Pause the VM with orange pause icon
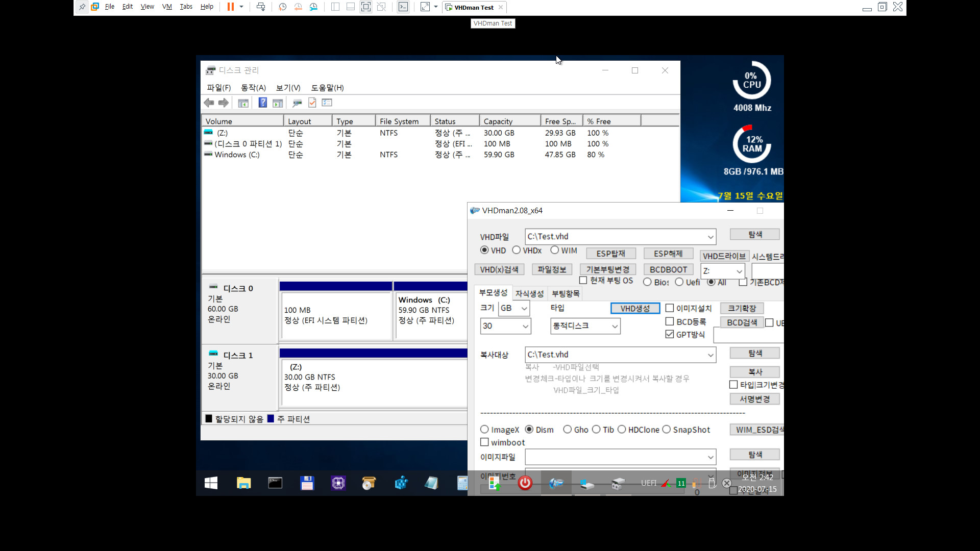Image resolution: width=980 pixels, height=551 pixels. tap(231, 7)
